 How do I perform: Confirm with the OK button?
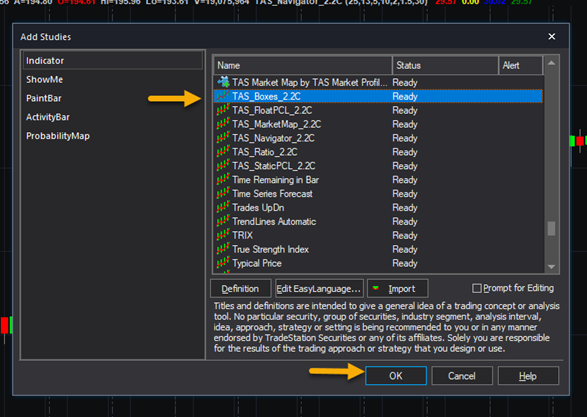[396, 376]
